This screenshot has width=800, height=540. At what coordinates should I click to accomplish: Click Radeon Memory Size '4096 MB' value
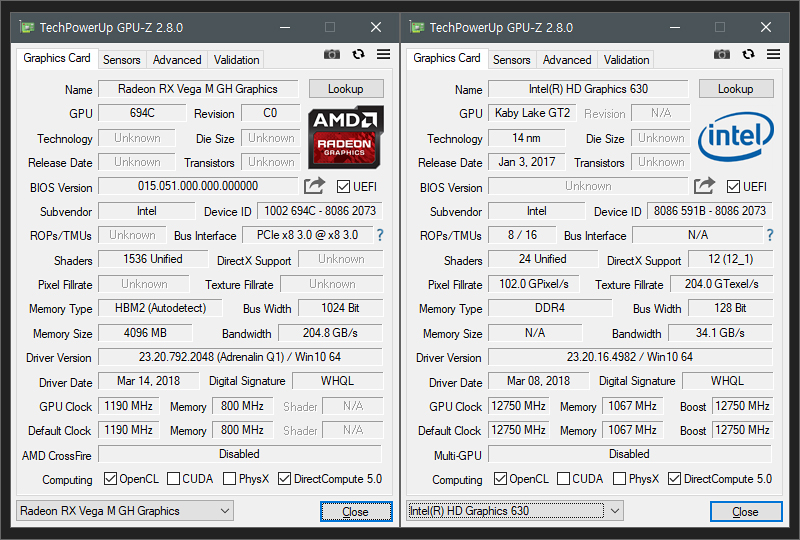click(x=145, y=333)
